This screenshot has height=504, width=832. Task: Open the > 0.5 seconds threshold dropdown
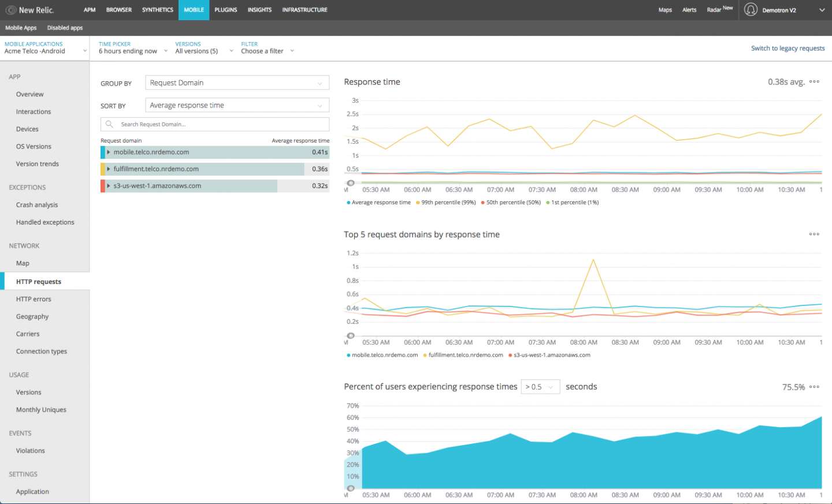coord(540,387)
